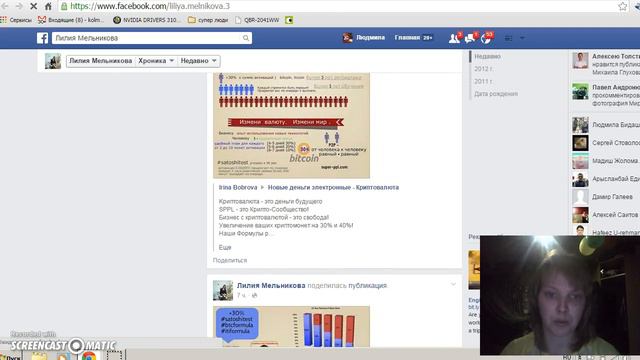Open Chrome from the taskbar
Screen dimensions: 640x360
pos(89,356)
